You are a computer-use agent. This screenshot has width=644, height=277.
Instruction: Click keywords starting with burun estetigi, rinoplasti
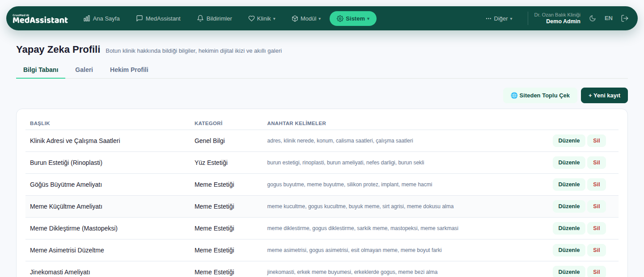(x=346, y=163)
